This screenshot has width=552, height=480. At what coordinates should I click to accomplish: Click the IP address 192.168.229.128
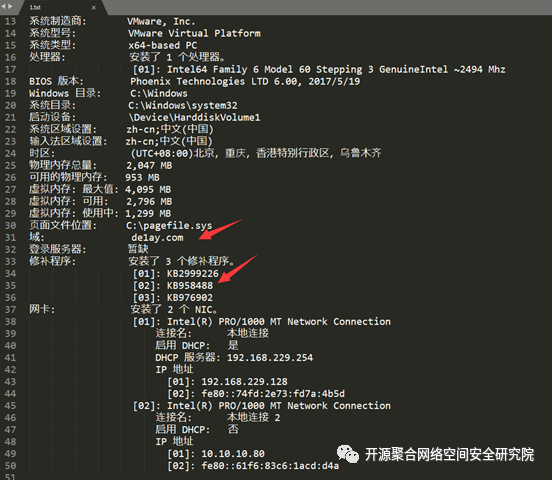pyautogui.click(x=244, y=382)
